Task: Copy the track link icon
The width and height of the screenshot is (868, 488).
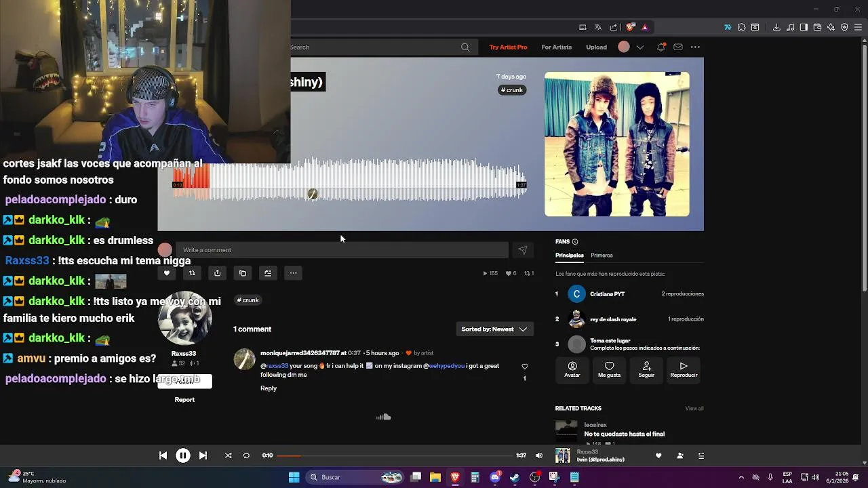Action: pyautogui.click(x=243, y=273)
